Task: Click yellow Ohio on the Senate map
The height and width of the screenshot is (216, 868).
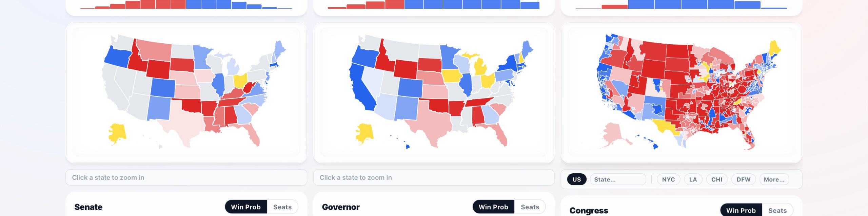Action: (x=240, y=81)
